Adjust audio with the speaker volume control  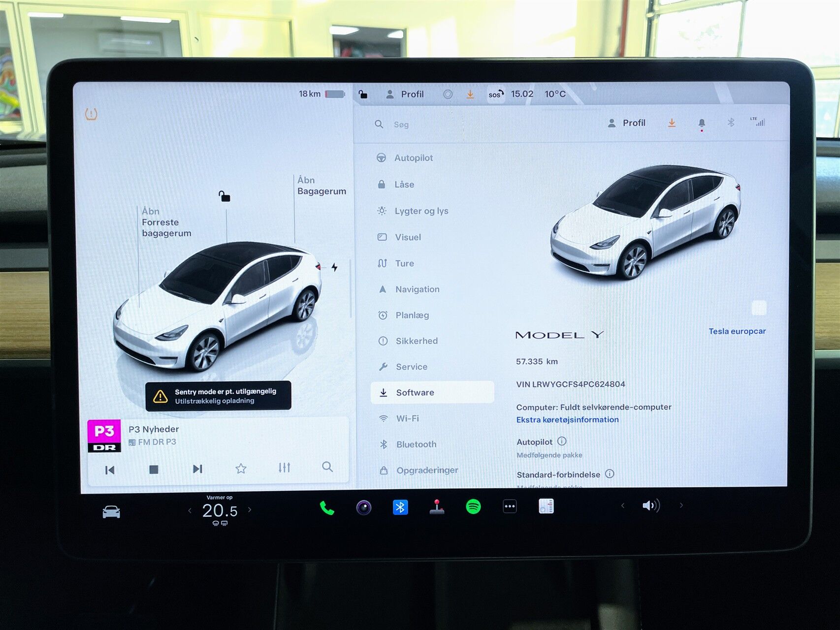[651, 505]
